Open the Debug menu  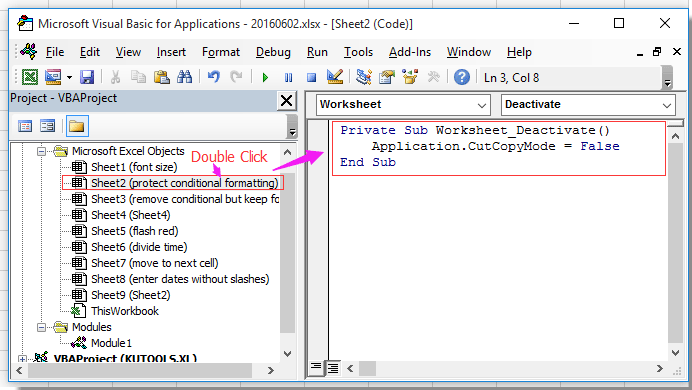coord(273,52)
